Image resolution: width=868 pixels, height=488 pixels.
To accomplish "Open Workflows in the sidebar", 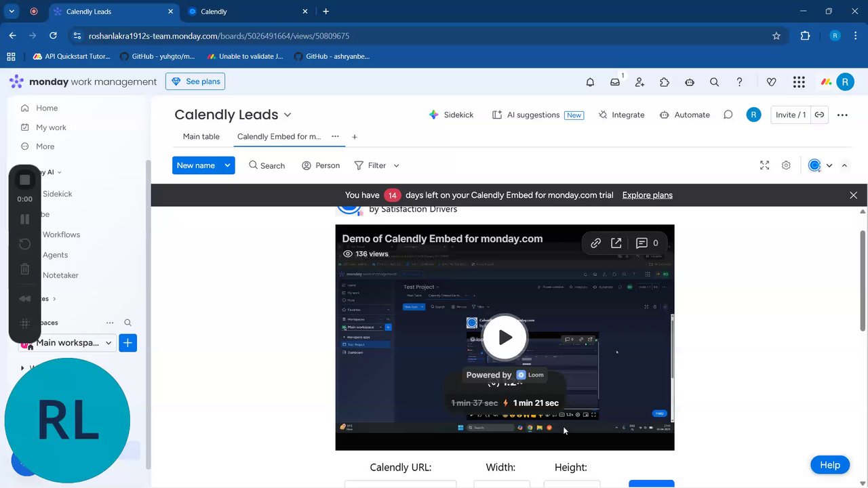I will (x=61, y=235).
